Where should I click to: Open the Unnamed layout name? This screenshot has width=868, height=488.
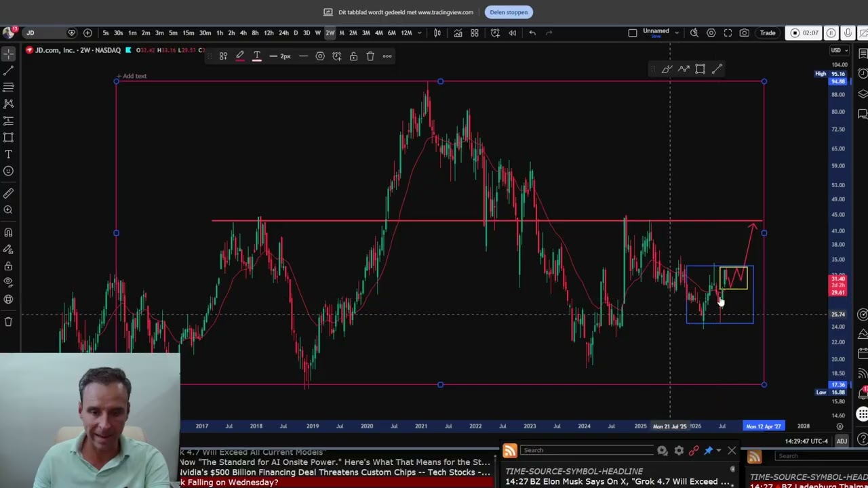tap(656, 33)
